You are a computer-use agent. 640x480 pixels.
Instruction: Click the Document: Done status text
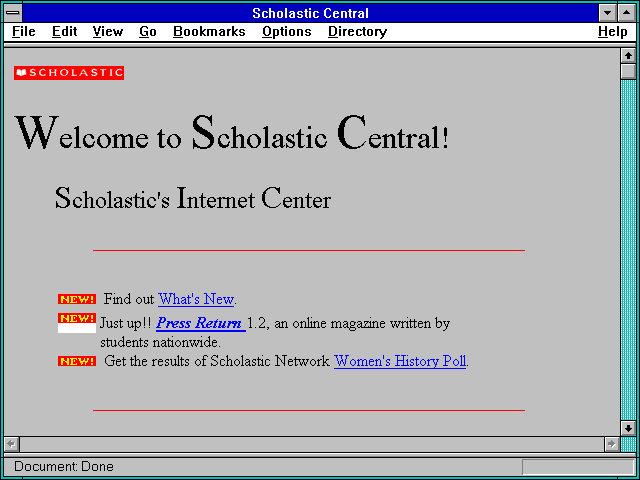64,467
